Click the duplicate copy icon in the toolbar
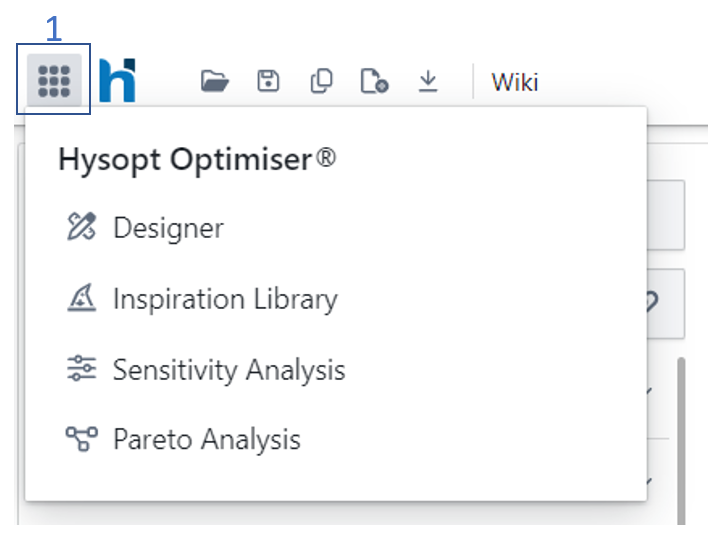Screen dimensions: 711x541 tap(321, 81)
